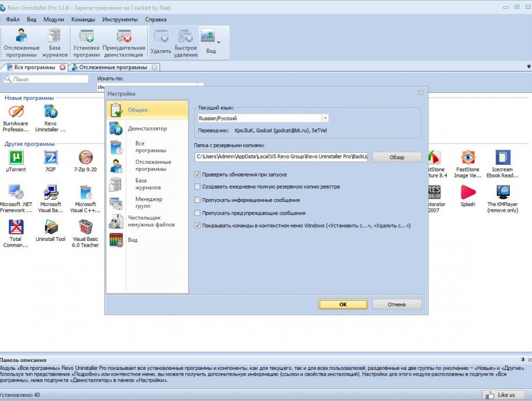Select the Microsoft Visual C++ icon
Image resolution: width=532 pixels, height=401 pixels.
click(x=85, y=199)
